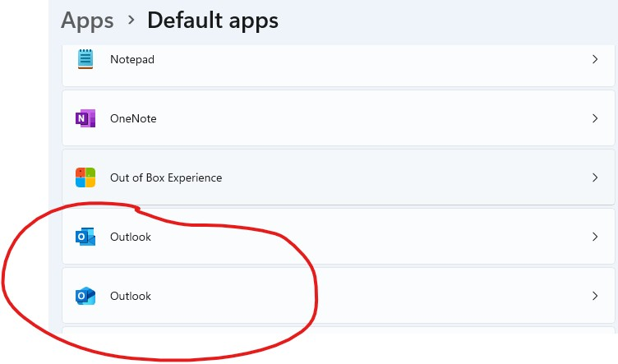Click the colorful Out of Box Experience icon
The width and height of the screenshot is (618, 364).
pos(85,177)
